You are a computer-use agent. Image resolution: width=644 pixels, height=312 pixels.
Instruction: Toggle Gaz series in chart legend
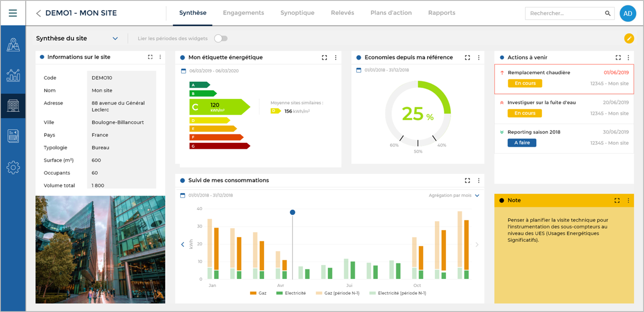click(258, 293)
